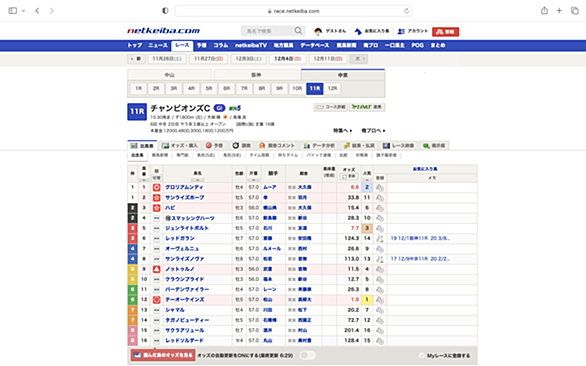Set a prediction mark for サクラアリュール
Image resolution: width=586 pixels, height=366 pixels.
157,330
